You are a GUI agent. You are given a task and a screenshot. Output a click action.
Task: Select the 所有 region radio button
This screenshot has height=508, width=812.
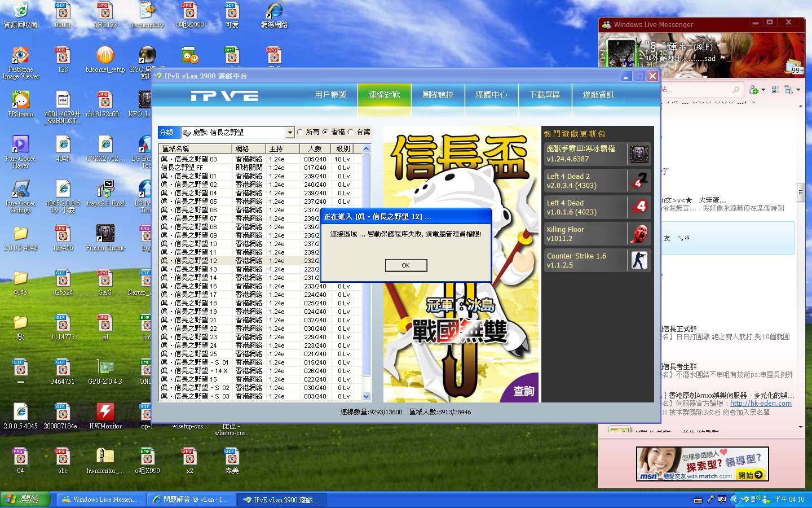[300, 132]
